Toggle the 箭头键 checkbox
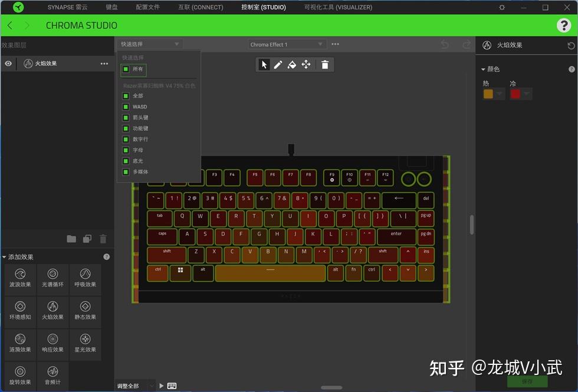578x392 pixels. tap(126, 117)
